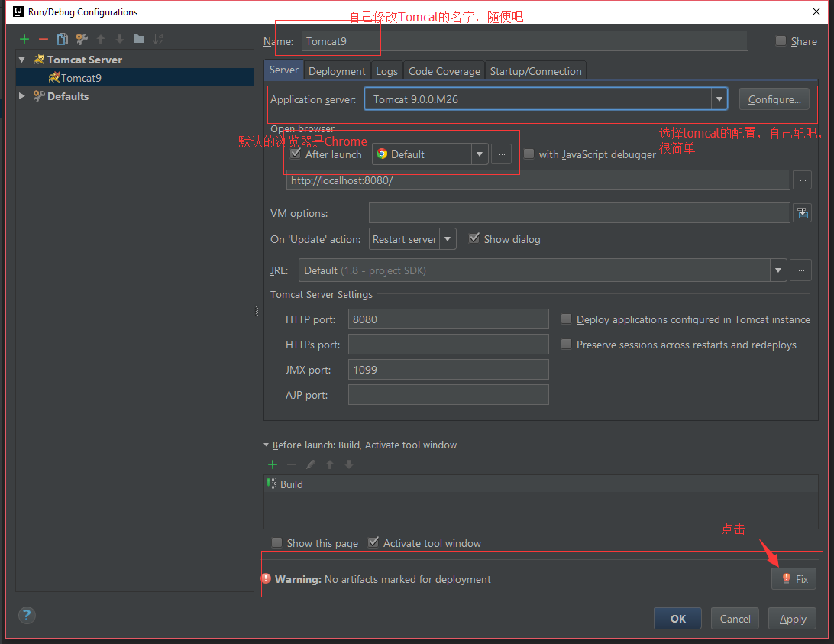Move configuration down in the left toolbar

[120, 39]
